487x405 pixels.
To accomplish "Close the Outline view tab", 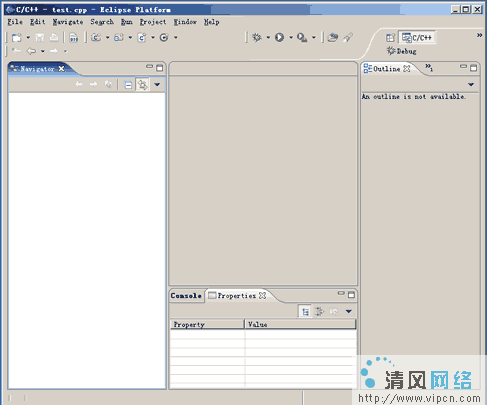I will pos(407,69).
